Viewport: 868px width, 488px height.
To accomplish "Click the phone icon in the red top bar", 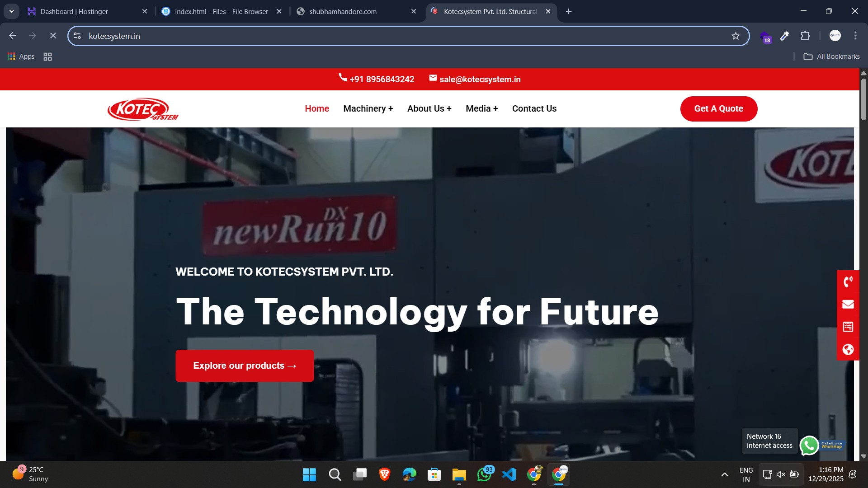I will click(x=343, y=78).
